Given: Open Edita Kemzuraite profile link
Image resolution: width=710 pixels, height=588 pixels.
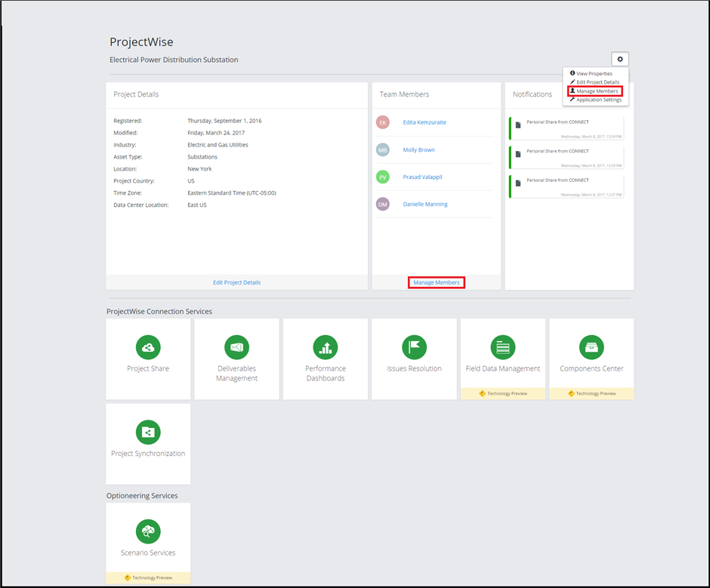Looking at the screenshot, I should click(424, 122).
